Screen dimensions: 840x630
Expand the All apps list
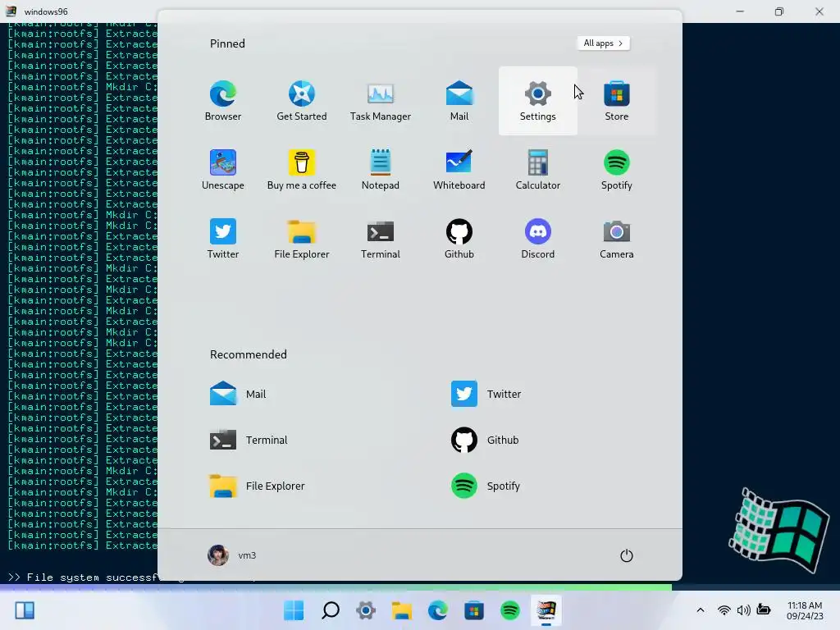pos(603,43)
